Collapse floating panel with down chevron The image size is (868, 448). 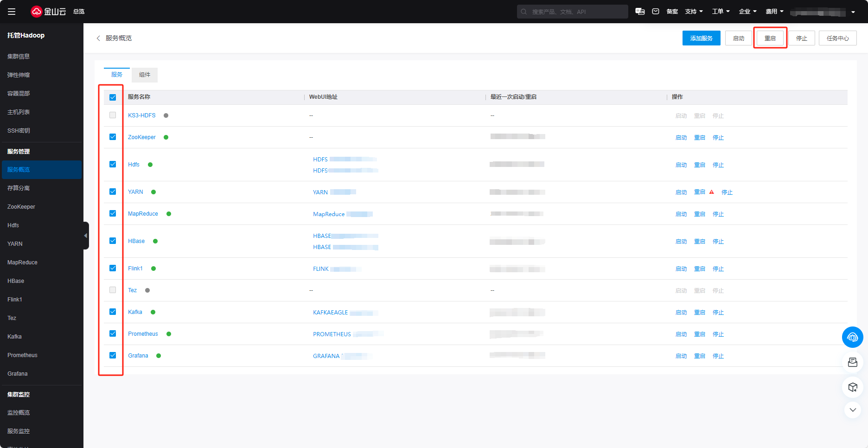click(x=852, y=410)
